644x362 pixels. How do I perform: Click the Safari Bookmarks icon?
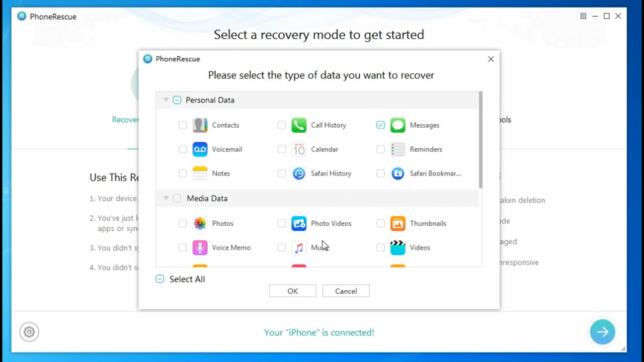pos(397,173)
